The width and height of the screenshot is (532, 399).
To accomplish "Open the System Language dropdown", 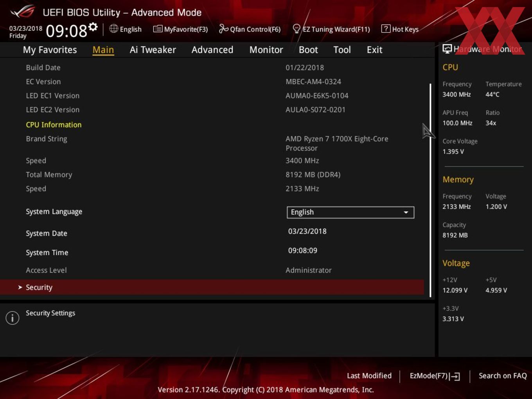I will pos(350,212).
